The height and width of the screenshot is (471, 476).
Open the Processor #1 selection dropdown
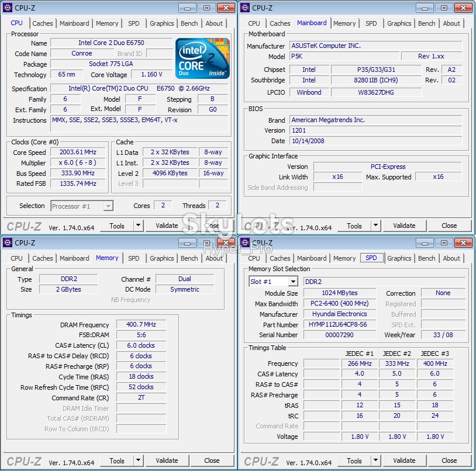point(108,206)
